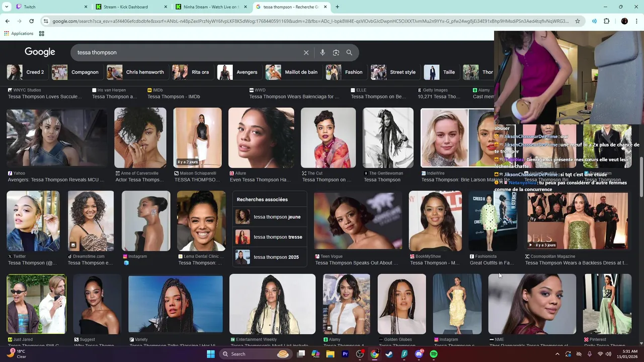
Task: Open the Yahoo Avengers image result
Action: click(57, 138)
